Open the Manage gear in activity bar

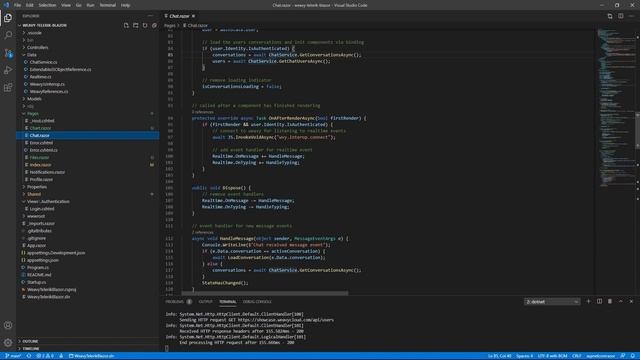(8, 342)
